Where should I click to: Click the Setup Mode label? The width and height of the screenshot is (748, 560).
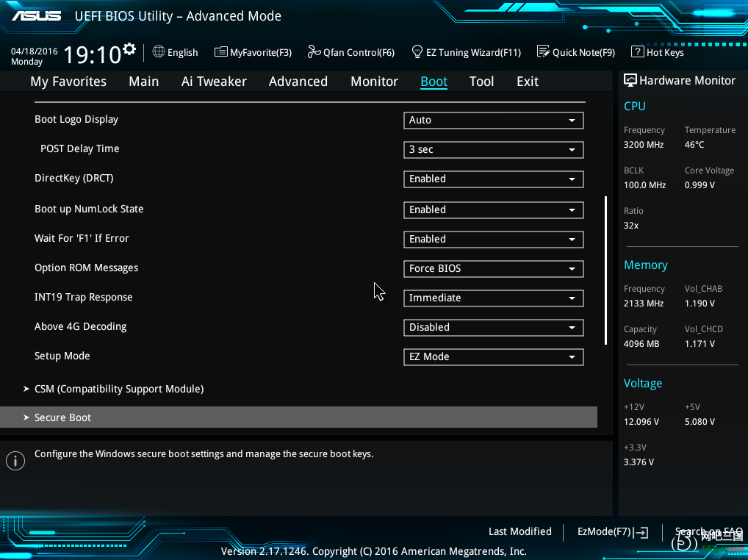pos(62,356)
